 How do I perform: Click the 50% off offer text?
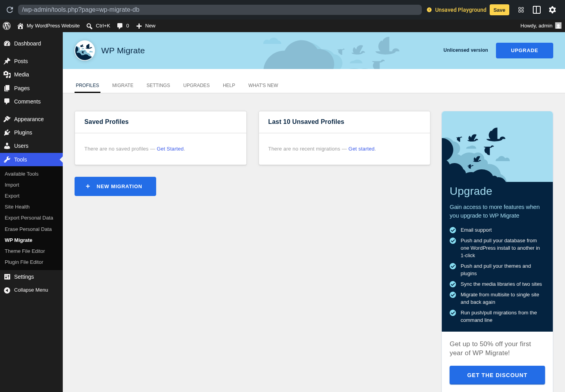coord(490,348)
